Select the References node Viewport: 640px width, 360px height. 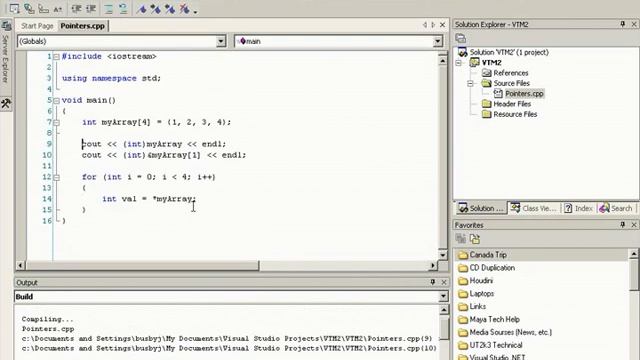(x=511, y=73)
